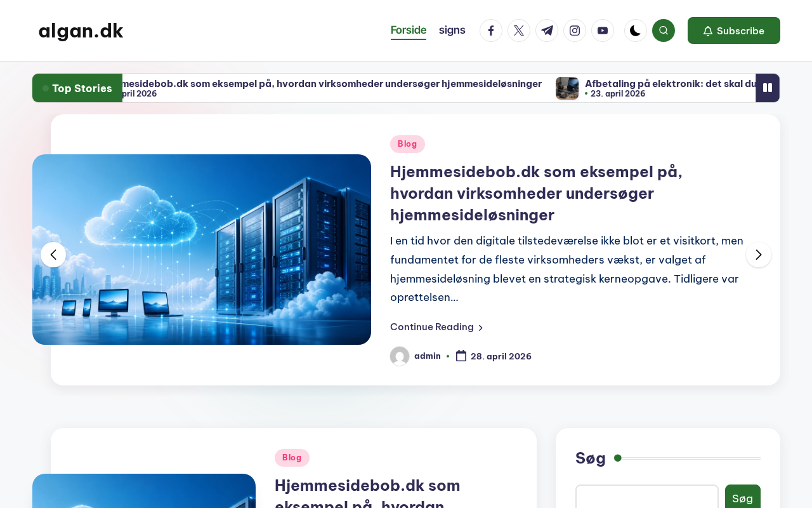Click the 23. april 2026 ticker date
The image size is (812, 508).
tap(618, 94)
